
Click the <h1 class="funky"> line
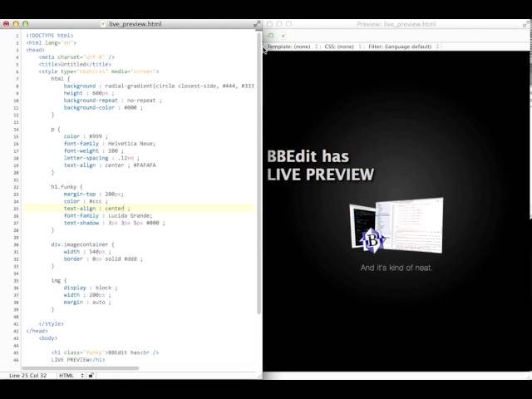click(x=105, y=352)
